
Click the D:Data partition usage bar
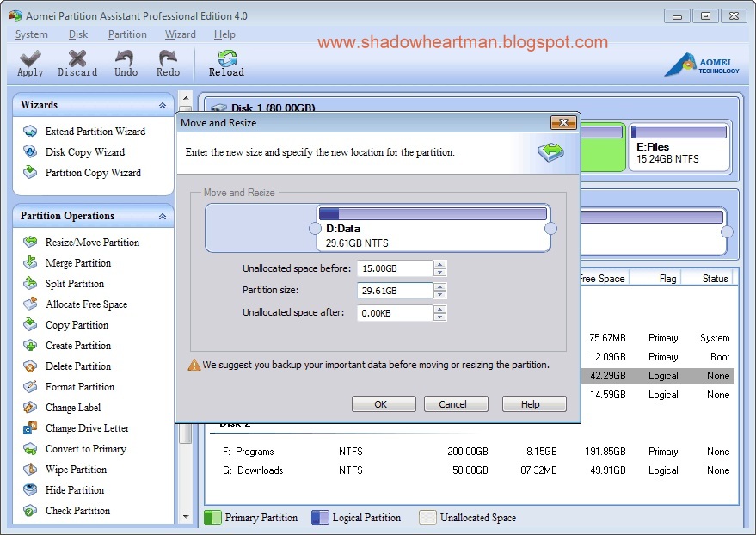tap(433, 213)
